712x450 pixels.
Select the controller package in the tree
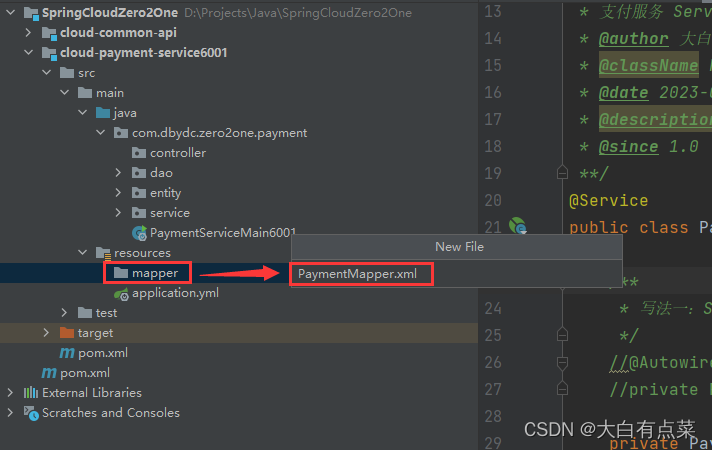(178, 153)
